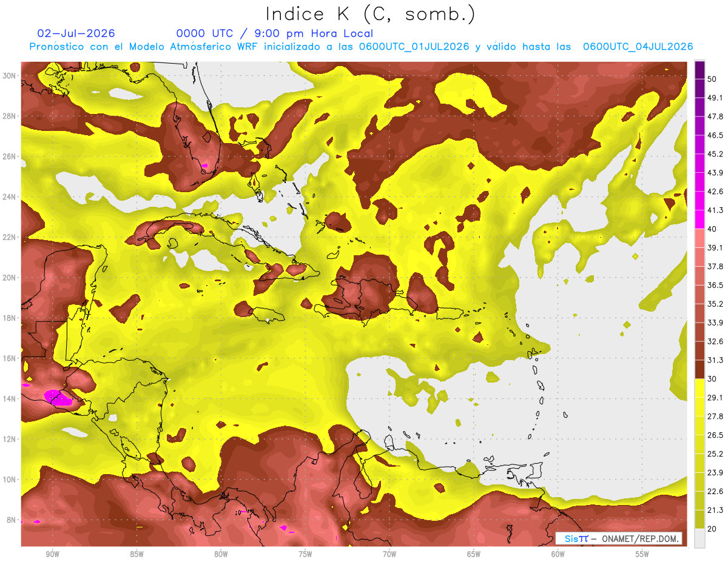Click the latitude axis label "20N"
This screenshot has height=562, width=728.
pos(10,278)
